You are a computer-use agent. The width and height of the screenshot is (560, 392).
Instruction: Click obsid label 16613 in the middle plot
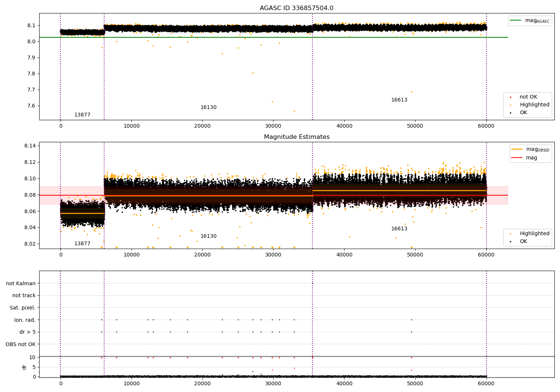[399, 229]
